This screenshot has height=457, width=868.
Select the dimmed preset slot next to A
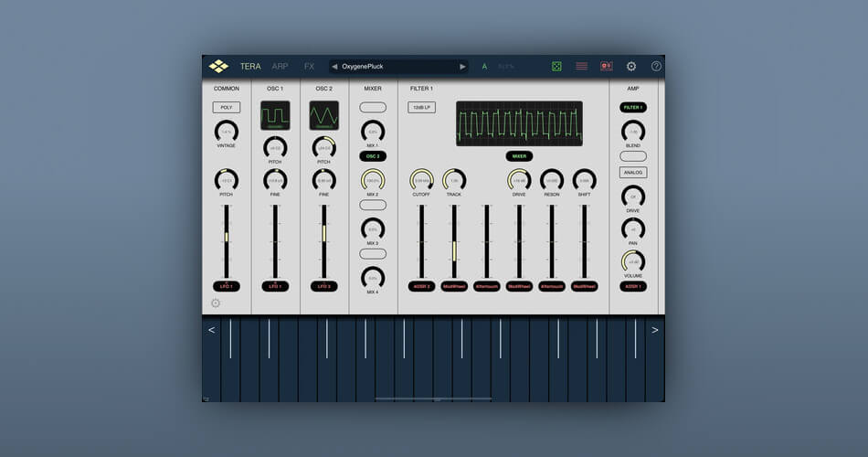click(x=506, y=67)
